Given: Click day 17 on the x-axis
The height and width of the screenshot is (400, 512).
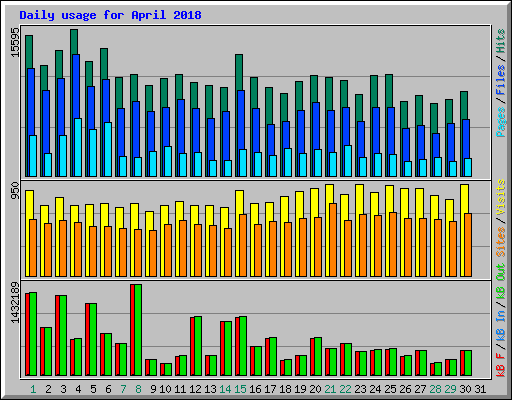Looking at the screenshot, I should [270, 389].
